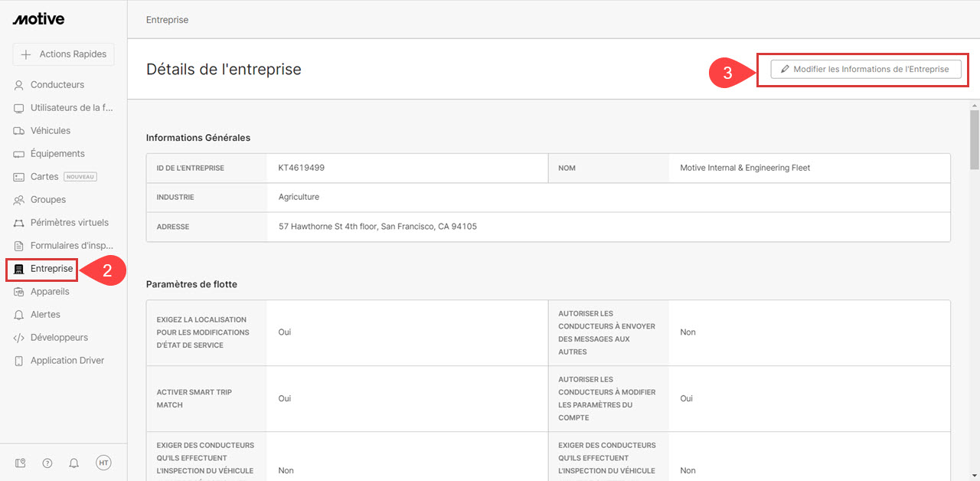The image size is (980, 481).
Task: Open the Développeurs code icon
Action: [19, 338]
